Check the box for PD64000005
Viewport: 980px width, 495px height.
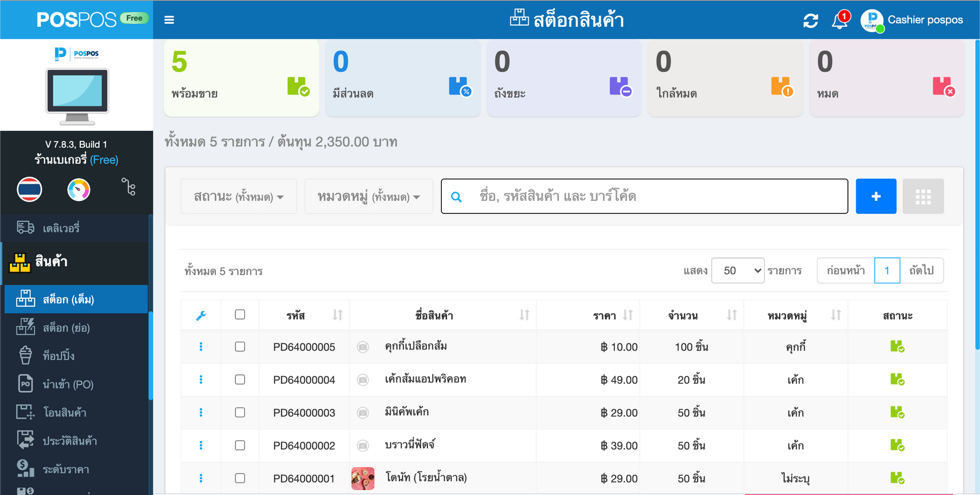[x=240, y=346]
